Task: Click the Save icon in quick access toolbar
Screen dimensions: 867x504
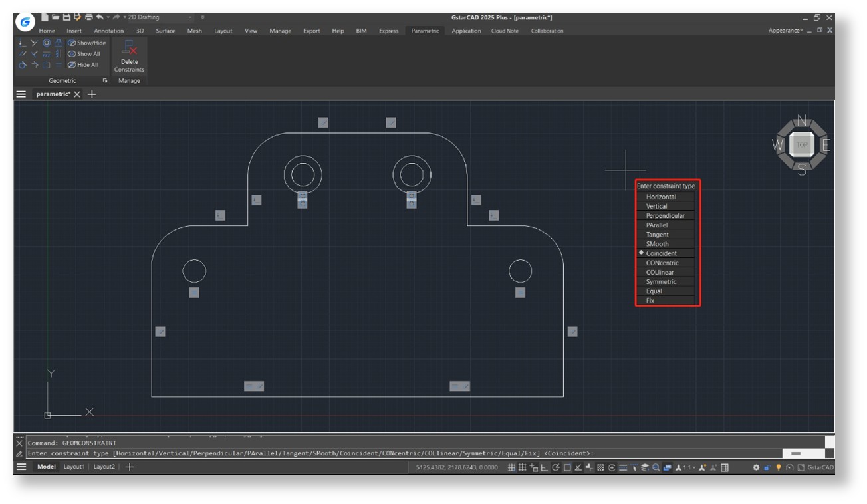Action: 67,17
